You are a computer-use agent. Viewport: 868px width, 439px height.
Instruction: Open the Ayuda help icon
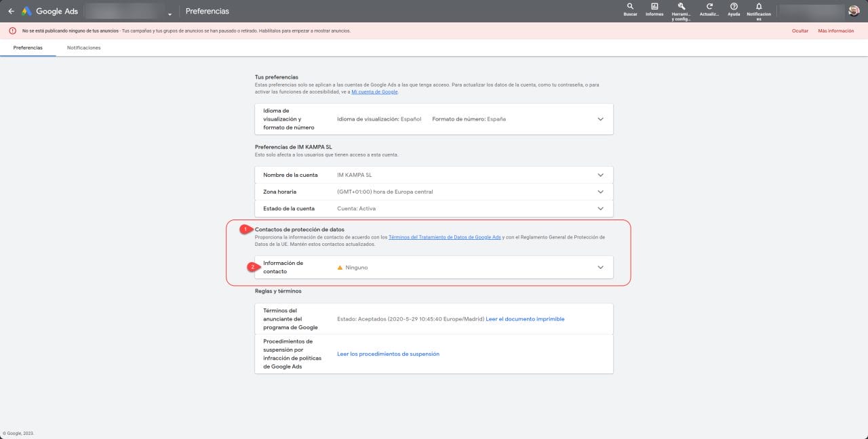pos(734,6)
